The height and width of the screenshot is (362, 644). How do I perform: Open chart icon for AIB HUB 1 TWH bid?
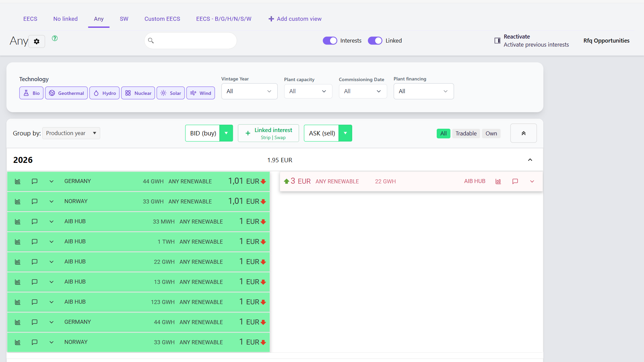[x=17, y=242]
